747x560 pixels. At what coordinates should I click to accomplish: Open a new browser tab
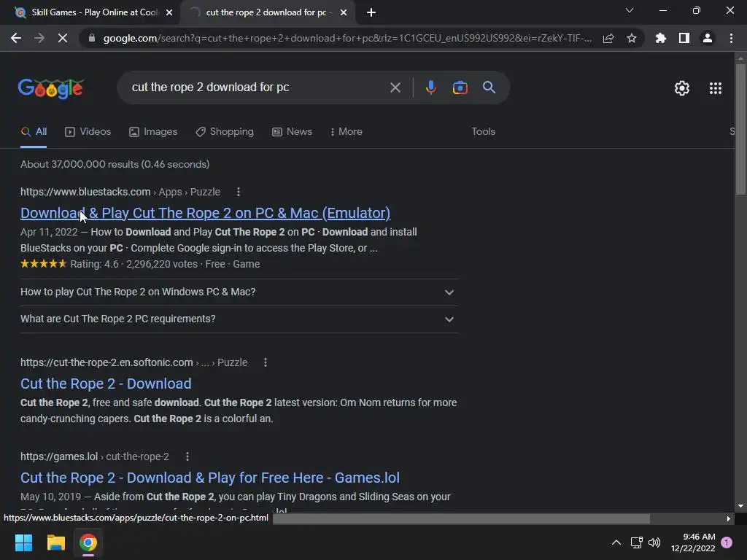click(371, 12)
